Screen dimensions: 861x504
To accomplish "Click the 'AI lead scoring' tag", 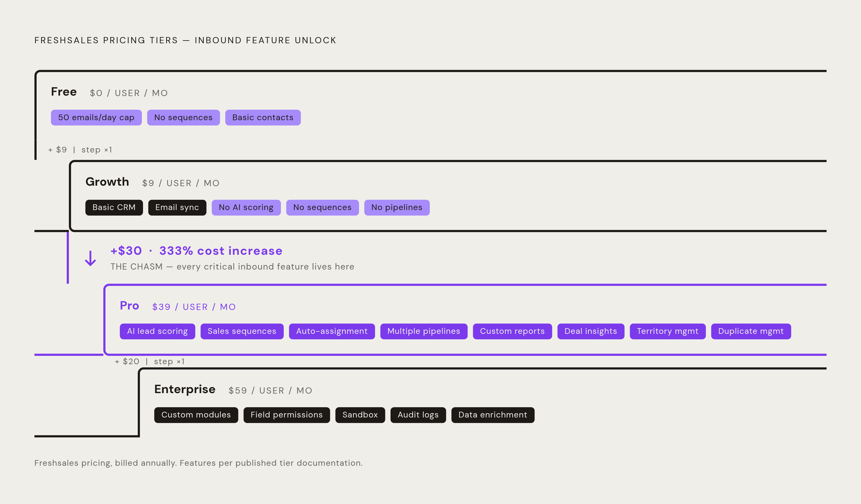I will coord(158,331).
